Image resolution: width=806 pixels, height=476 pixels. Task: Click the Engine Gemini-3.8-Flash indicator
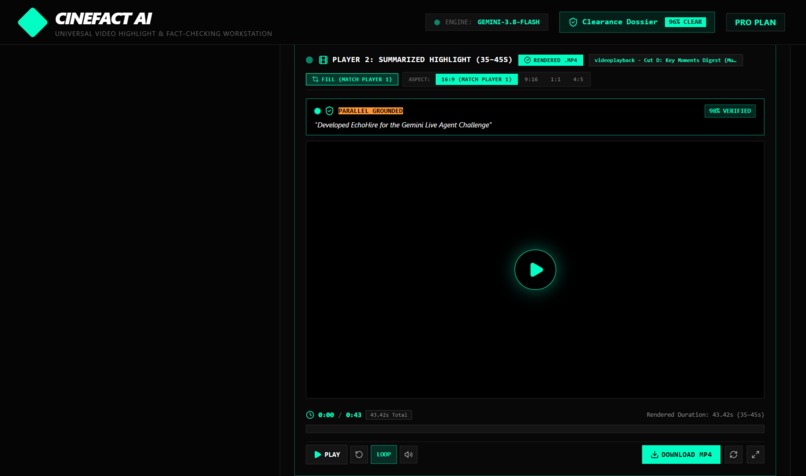click(486, 22)
